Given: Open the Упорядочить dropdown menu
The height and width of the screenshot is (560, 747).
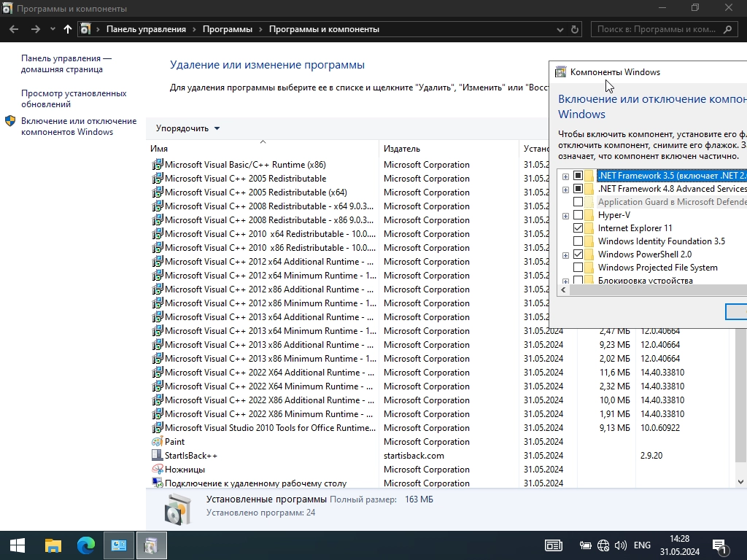Looking at the screenshot, I should pyautogui.click(x=187, y=128).
